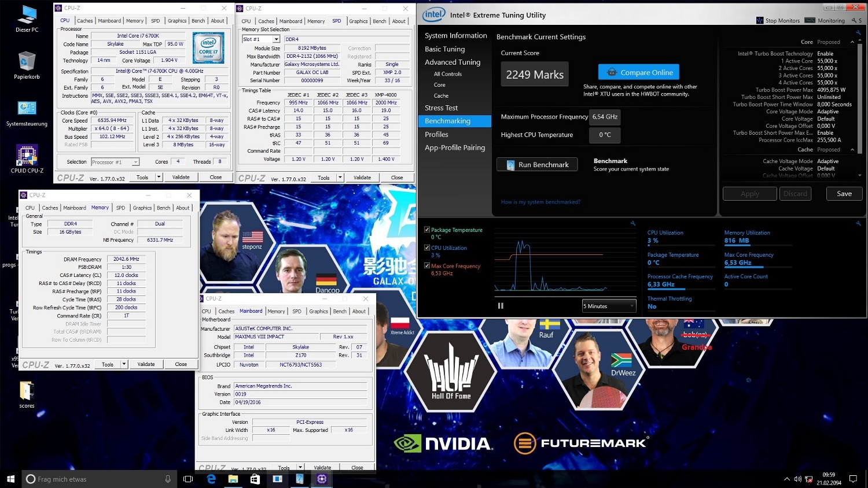The height and width of the screenshot is (488, 868).
Task: Click the Stop Monitors icon in XTU
Action: [760, 20]
